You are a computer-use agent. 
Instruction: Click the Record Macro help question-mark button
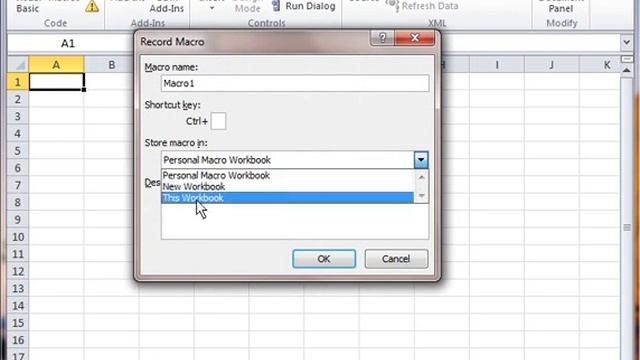click(x=382, y=38)
